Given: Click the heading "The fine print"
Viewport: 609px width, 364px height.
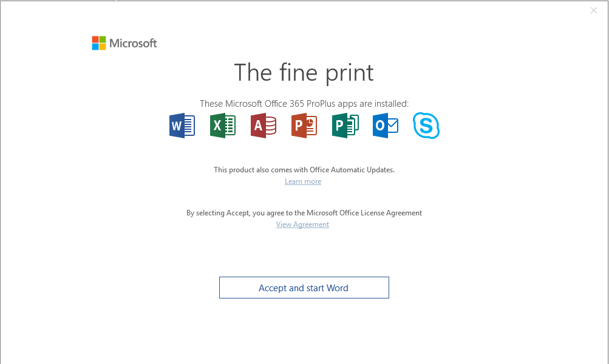Looking at the screenshot, I should 304,73.
